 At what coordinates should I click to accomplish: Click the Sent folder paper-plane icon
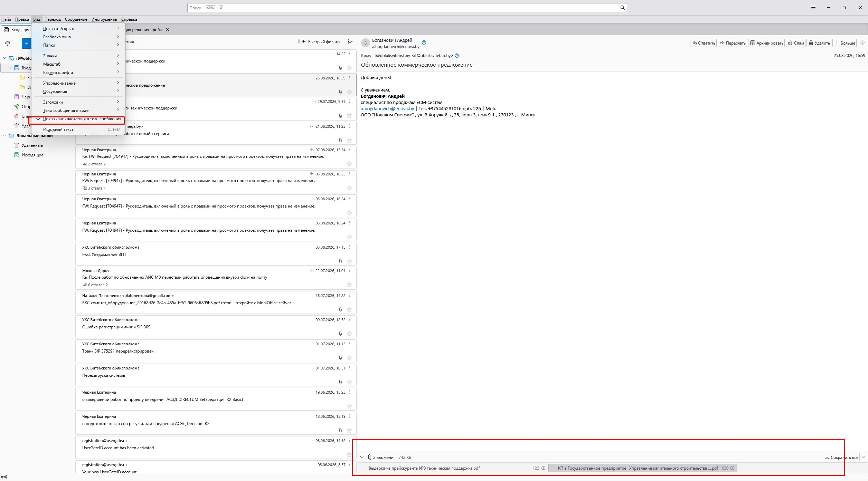click(17, 106)
